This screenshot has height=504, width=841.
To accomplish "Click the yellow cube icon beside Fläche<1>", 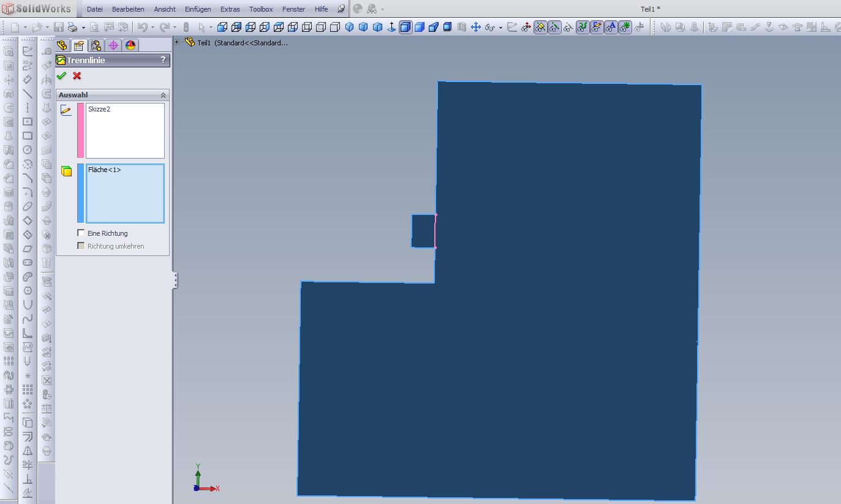I will coord(66,171).
